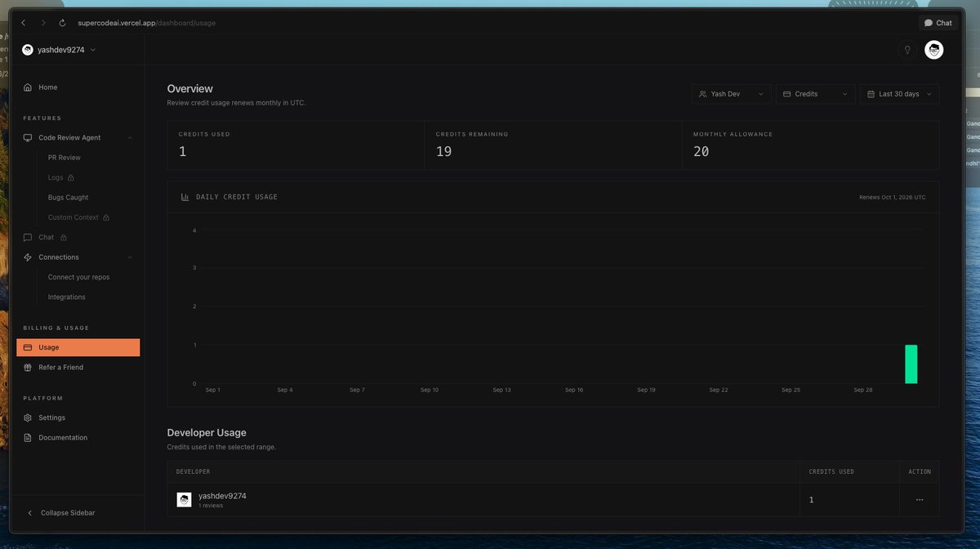Open the Chat button at top right
Screen dimensions: 980x549
click(x=938, y=23)
